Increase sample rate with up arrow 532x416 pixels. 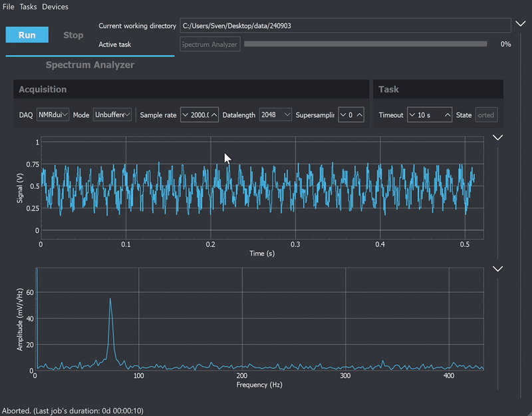point(213,115)
